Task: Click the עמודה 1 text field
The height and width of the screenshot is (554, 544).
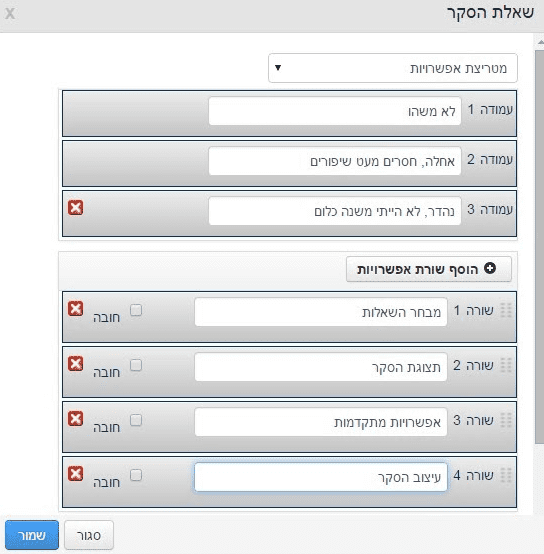Action: (x=335, y=111)
